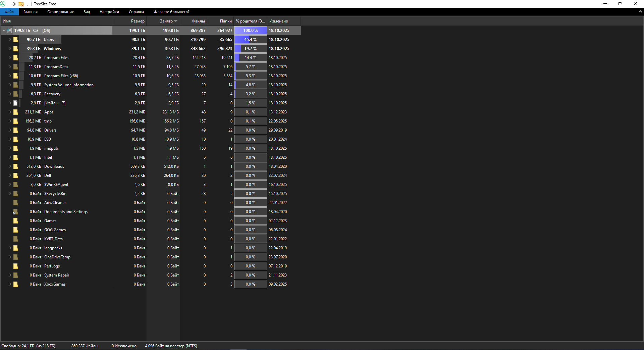Click the Drivers folder icon
Screen dimensions: 644x350
point(15,130)
